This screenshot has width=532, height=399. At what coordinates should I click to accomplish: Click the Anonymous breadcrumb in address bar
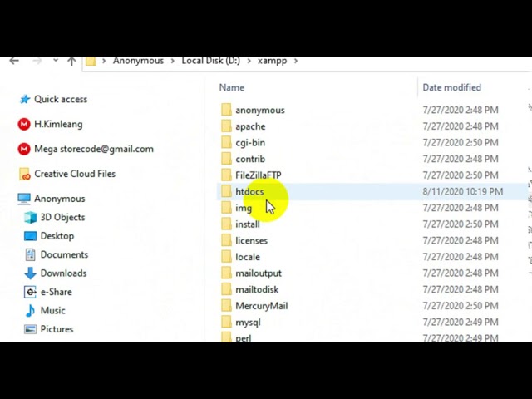tap(139, 61)
